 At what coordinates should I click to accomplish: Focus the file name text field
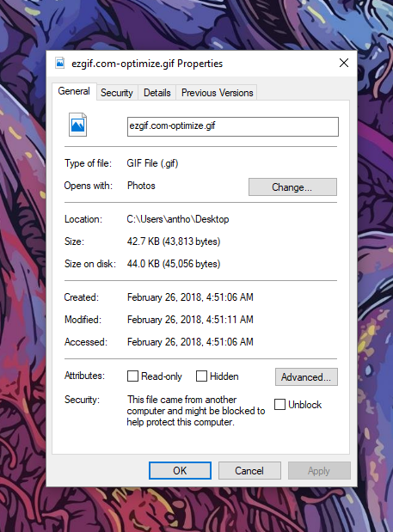click(233, 126)
